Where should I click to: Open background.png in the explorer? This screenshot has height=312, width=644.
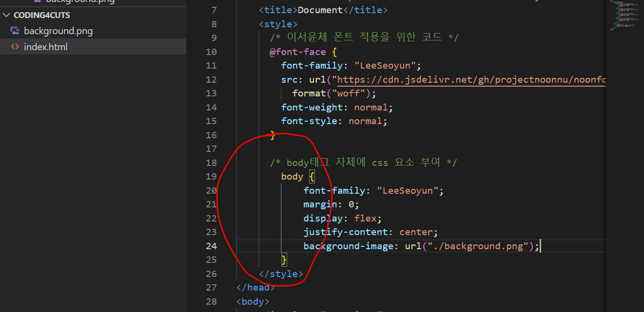[58, 31]
